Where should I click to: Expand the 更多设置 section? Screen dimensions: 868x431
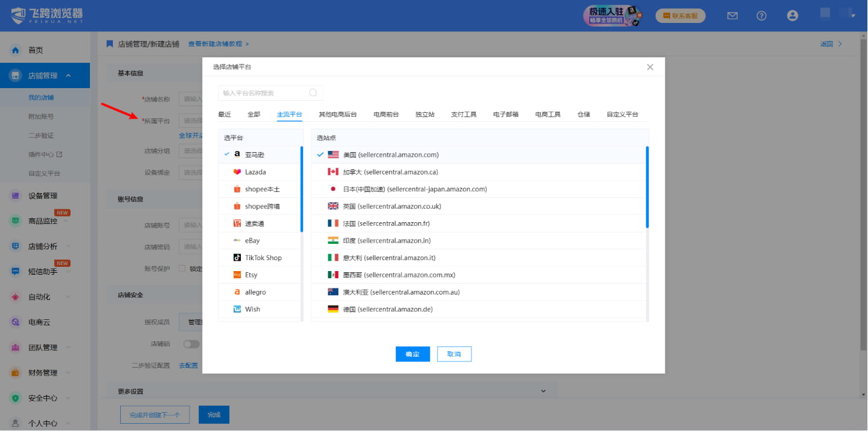click(x=543, y=391)
